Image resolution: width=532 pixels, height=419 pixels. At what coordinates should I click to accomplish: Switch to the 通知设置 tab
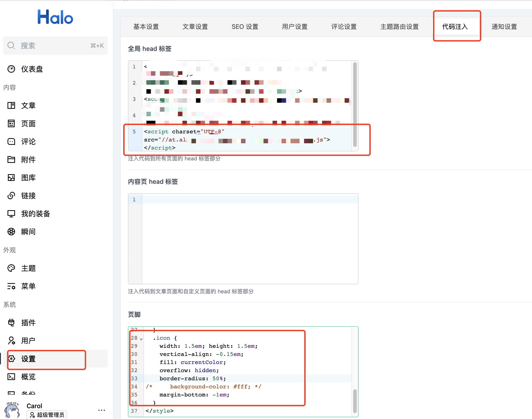504,27
